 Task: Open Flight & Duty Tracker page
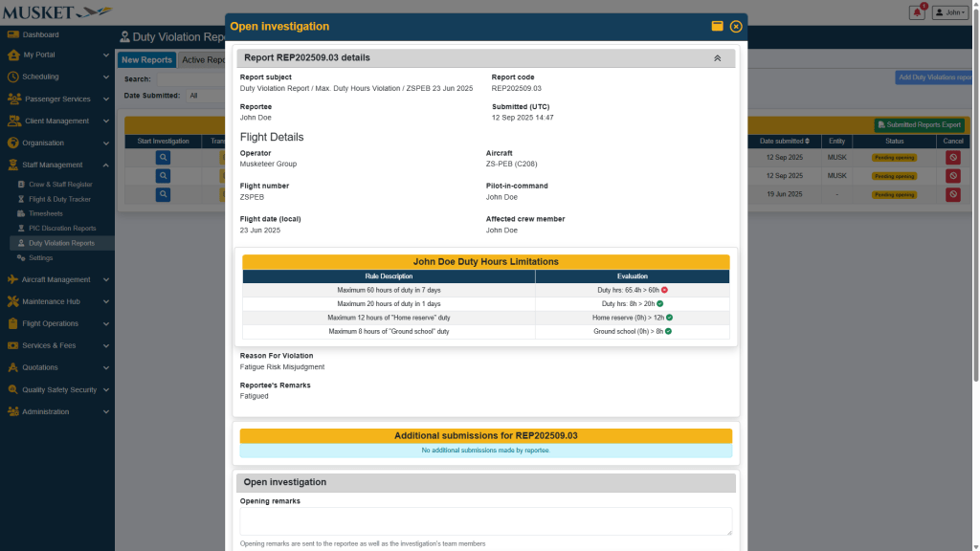pyautogui.click(x=59, y=199)
